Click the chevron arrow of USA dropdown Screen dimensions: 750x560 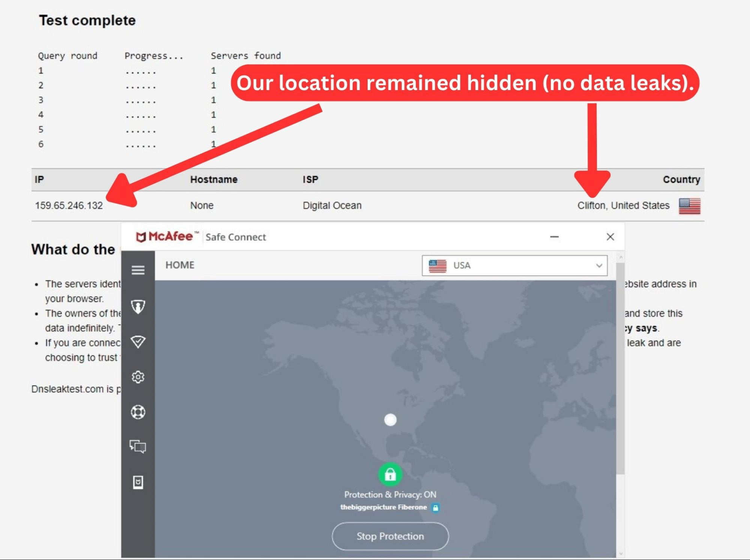click(x=599, y=266)
